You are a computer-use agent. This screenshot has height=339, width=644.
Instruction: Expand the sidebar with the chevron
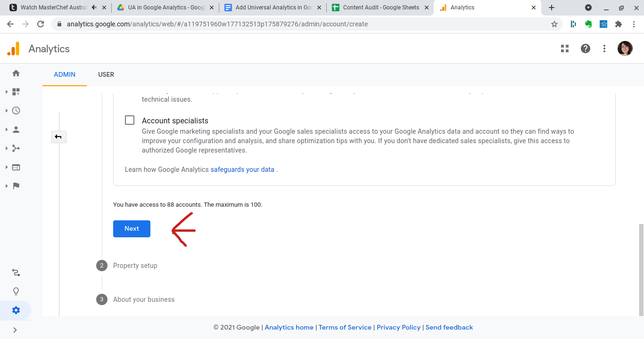pyautogui.click(x=15, y=330)
